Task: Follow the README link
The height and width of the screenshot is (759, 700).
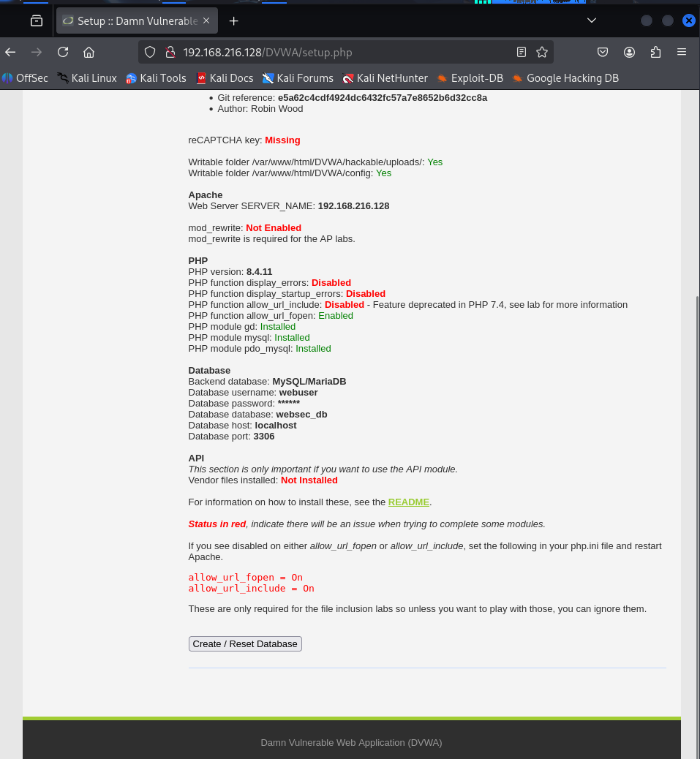Action: coord(409,502)
